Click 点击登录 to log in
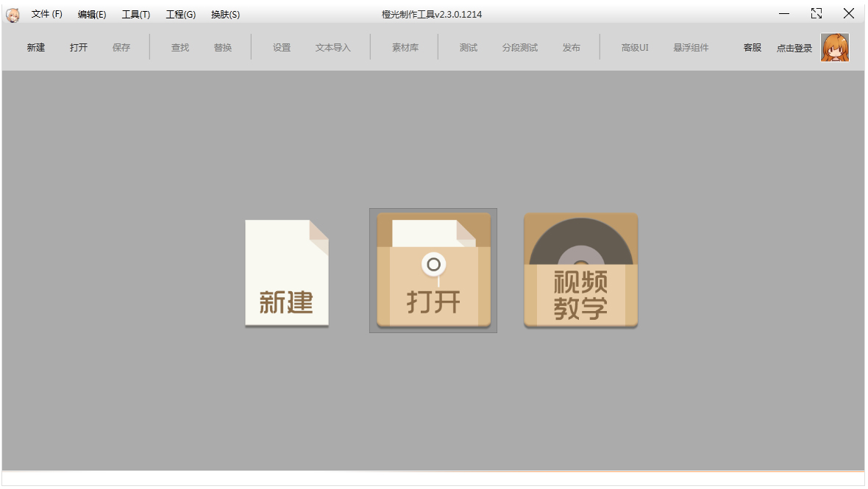Image resolution: width=868 pixels, height=489 pixels. 794,48
